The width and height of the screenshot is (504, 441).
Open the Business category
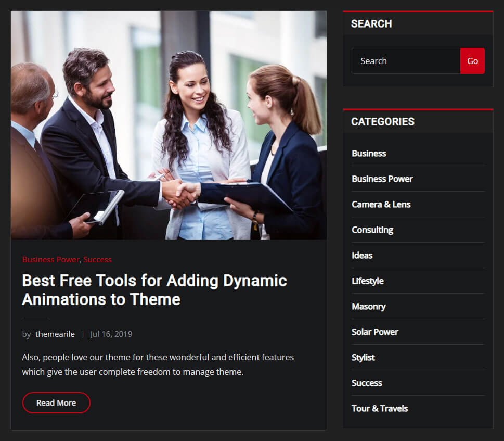point(369,153)
